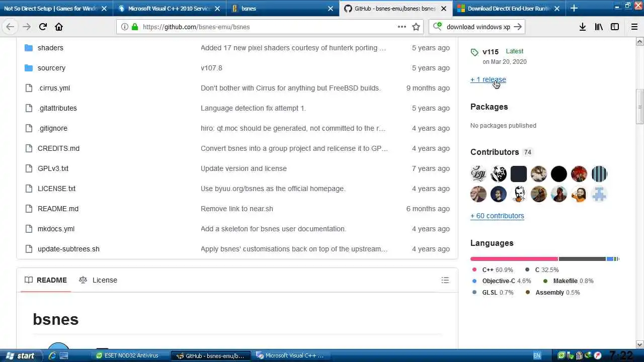Click the v115 release tag icon

pyautogui.click(x=474, y=52)
